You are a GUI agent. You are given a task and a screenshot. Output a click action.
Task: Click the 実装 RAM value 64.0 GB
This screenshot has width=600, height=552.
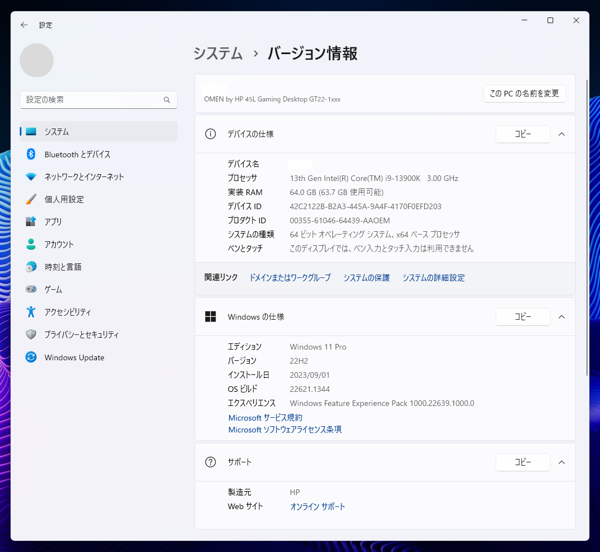(x=336, y=192)
